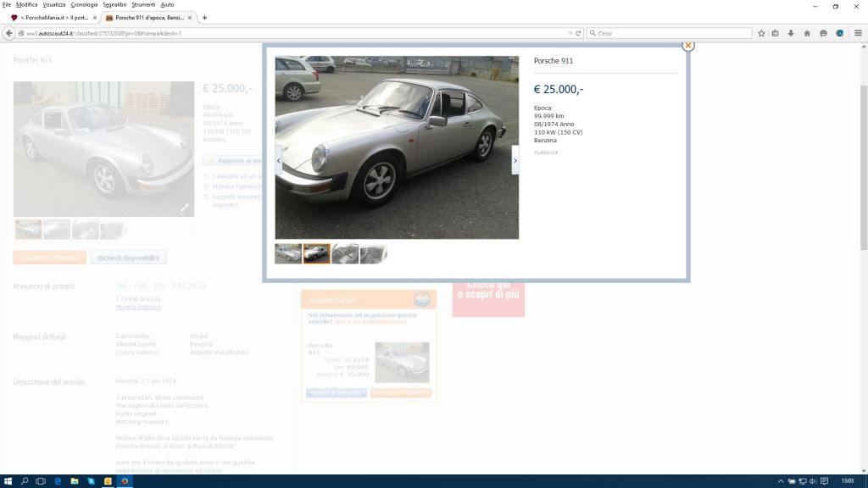Image resolution: width=868 pixels, height=488 pixels.
Task: Click the site identity globe icon
Action: (x=21, y=33)
